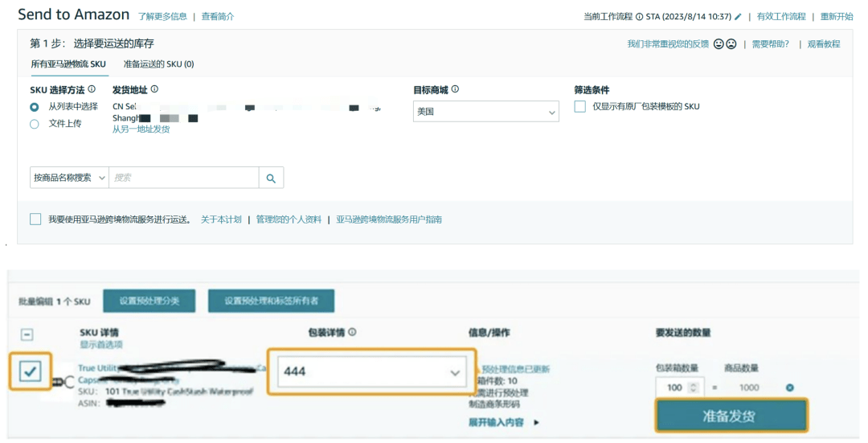Click the 包装箱数量 stepper field
This screenshot has height=443, width=868.
tap(679, 388)
